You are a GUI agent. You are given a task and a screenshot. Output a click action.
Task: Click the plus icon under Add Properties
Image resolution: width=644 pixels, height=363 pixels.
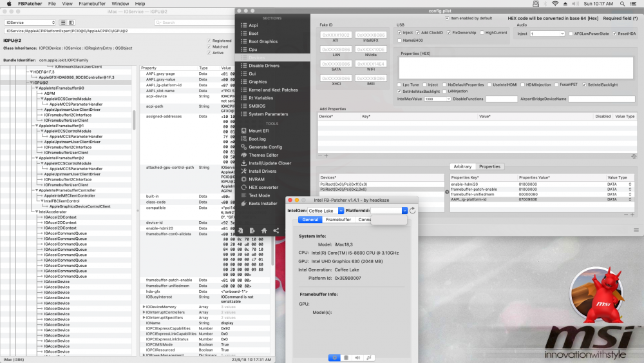click(327, 156)
